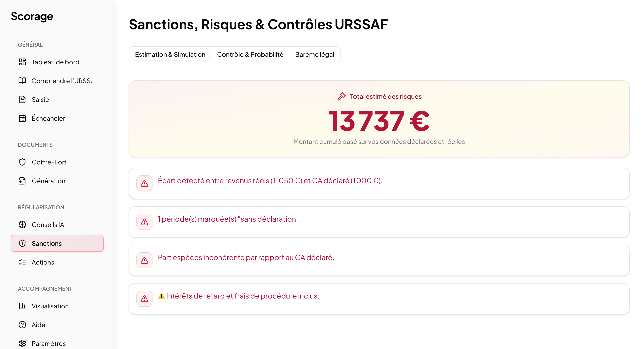The image size is (644, 349).
Task: Click the warning triangle on intérêts de retard
Action: (144, 298)
